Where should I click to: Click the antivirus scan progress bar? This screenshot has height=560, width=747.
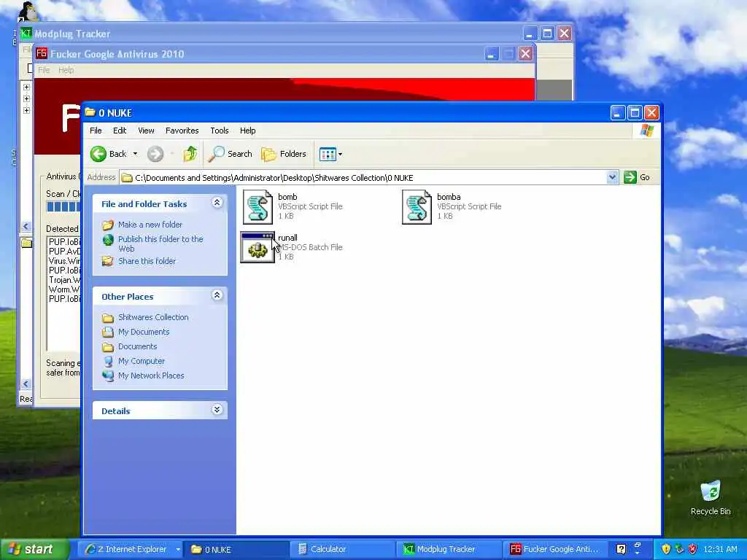pyautogui.click(x=63, y=206)
